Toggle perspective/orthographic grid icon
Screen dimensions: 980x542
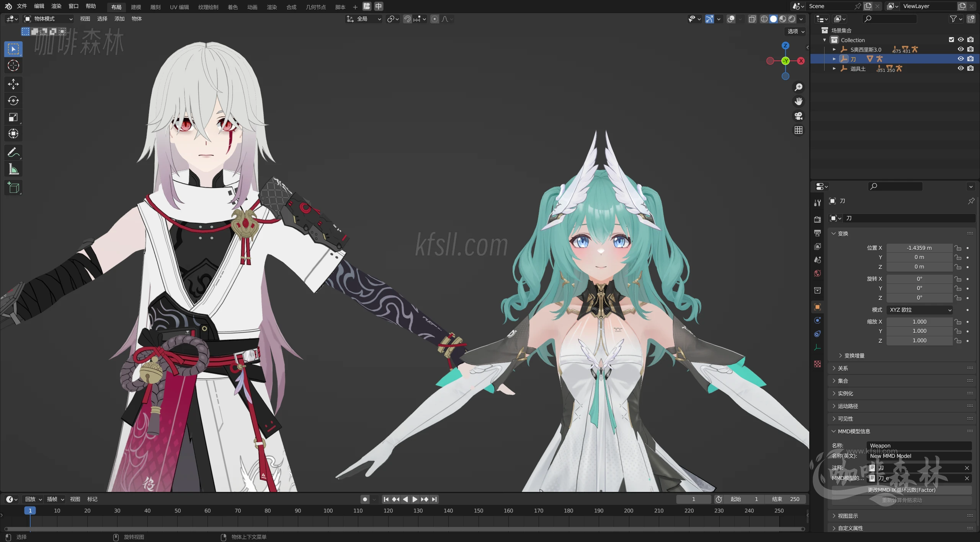pyautogui.click(x=799, y=130)
